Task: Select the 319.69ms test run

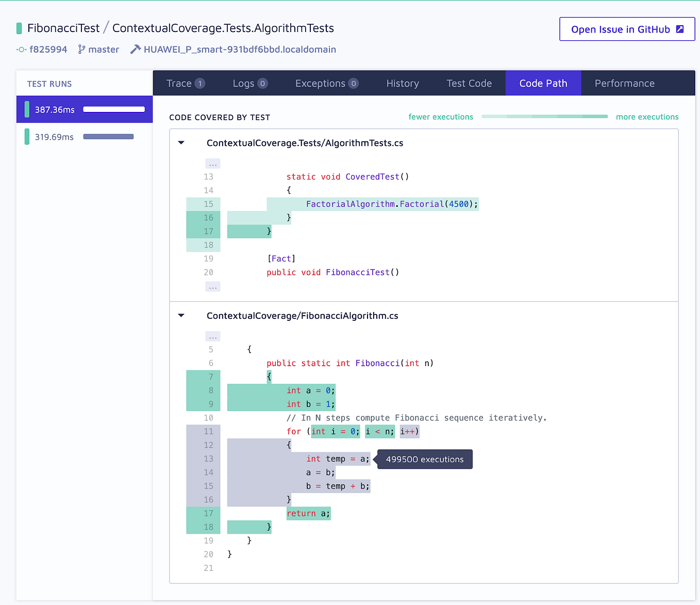Action: (x=84, y=136)
